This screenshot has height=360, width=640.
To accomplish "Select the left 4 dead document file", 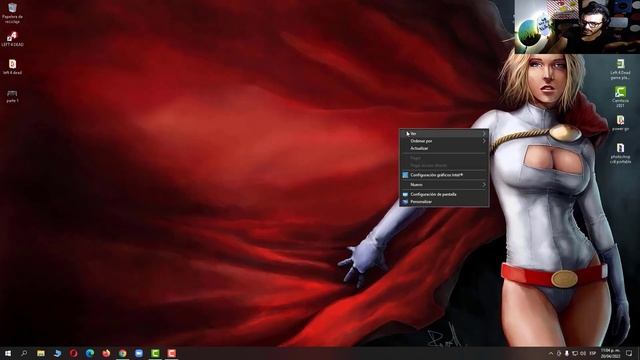I will click(x=12, y=67).
